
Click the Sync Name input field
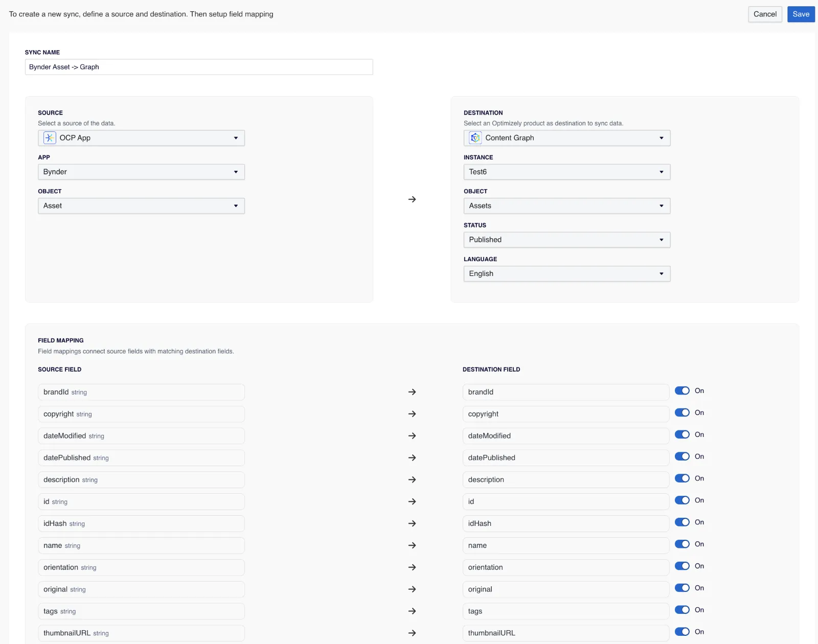(x=199, y=67)
